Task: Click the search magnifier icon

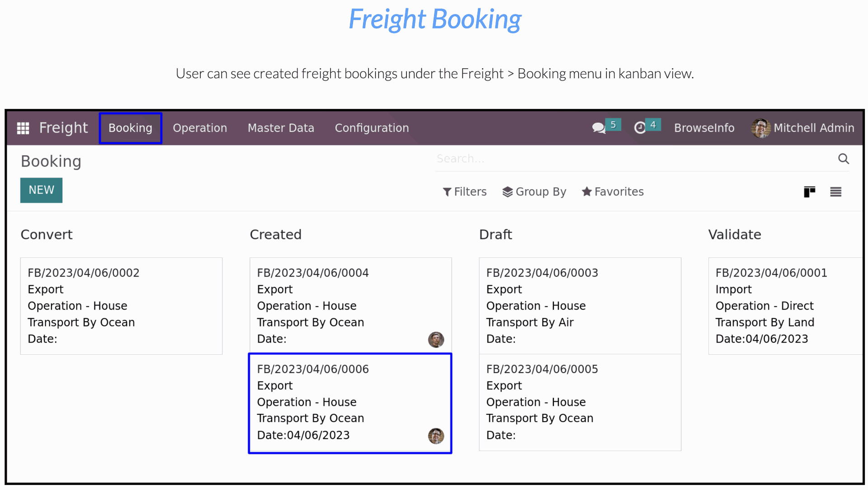Action: pos(843,159)
